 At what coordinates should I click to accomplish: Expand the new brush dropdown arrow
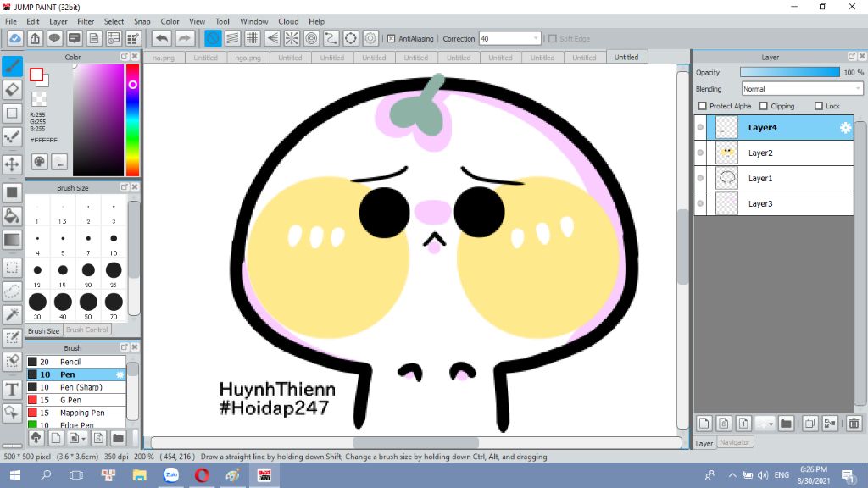pos(84,439)
